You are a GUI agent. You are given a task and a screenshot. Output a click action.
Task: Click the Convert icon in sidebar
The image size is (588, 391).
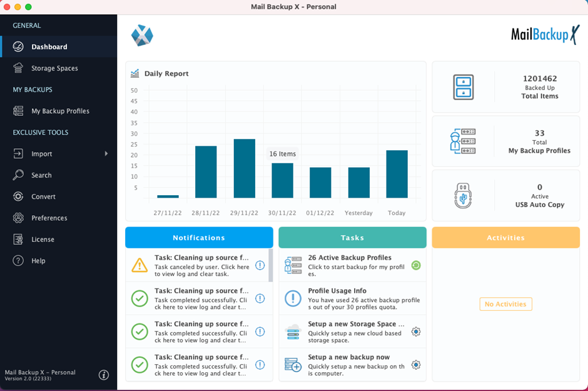[x=18, y=196]
